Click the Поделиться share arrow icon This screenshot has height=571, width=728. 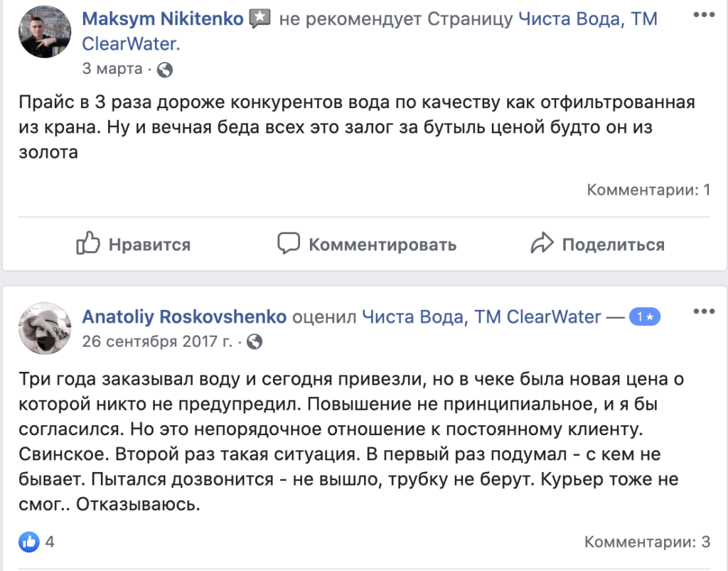pos(542,243)
